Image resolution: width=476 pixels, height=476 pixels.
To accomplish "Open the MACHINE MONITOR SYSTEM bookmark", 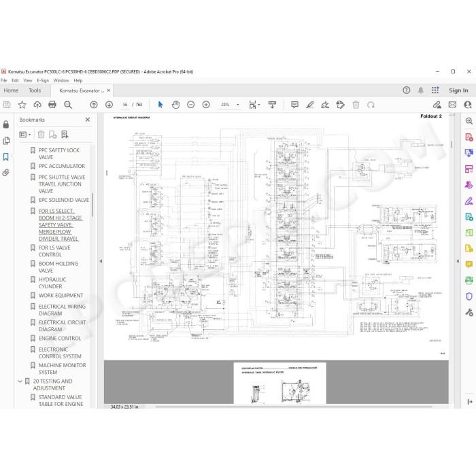I will tap(63, 369).
